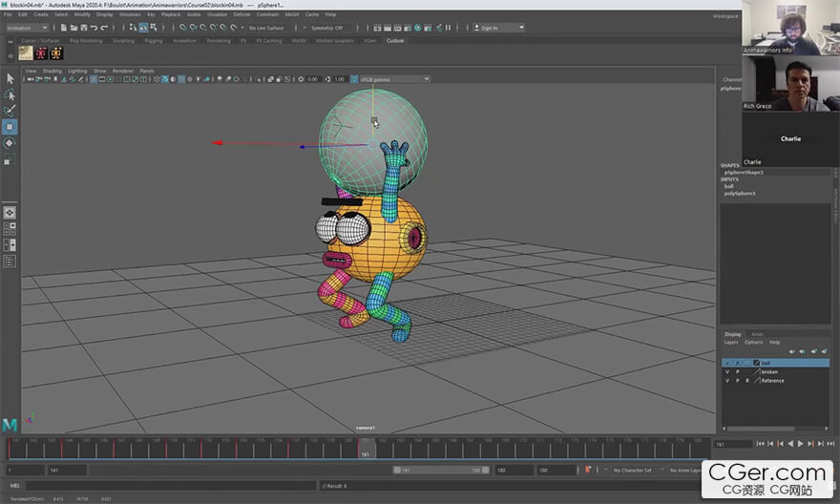Click the red character picker shelf icon

pyautogui.click(x=41, y=52)
